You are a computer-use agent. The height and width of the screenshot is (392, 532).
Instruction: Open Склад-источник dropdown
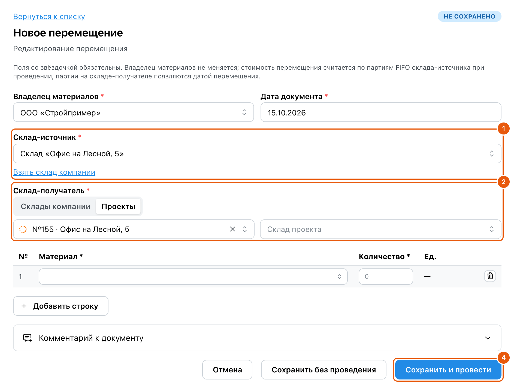[x=257, y=154]
